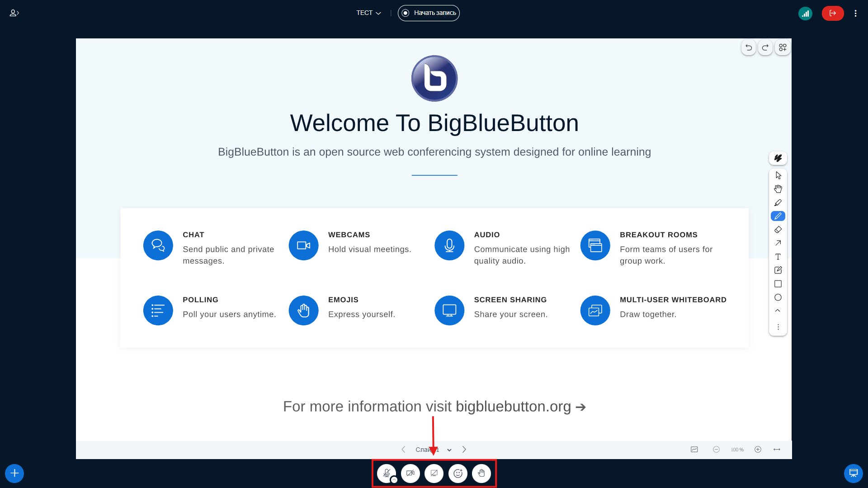This screenshot has height=488, width=868.
Task: Toggle webcam sharing on
Action: [410, 473]
